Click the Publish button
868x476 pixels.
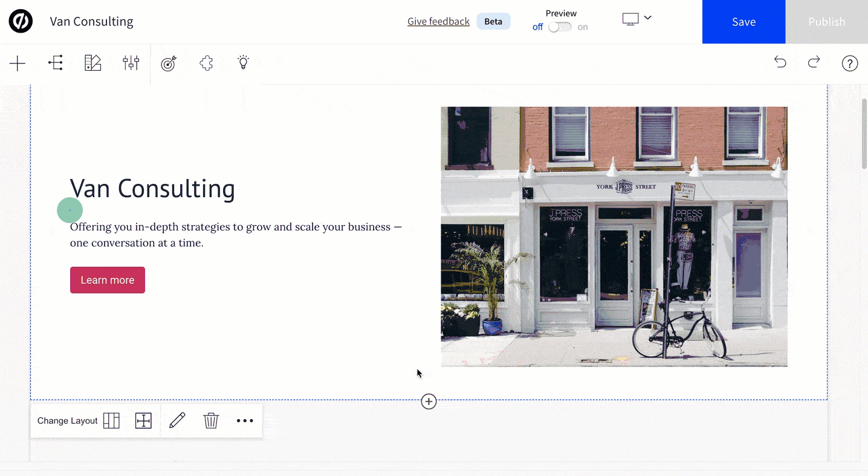[826, 22]
